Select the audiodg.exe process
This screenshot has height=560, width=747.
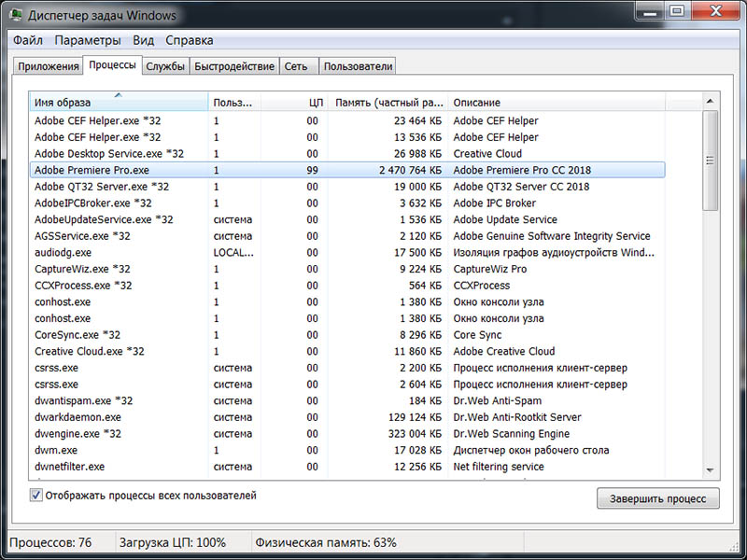[x=347, y=252]
